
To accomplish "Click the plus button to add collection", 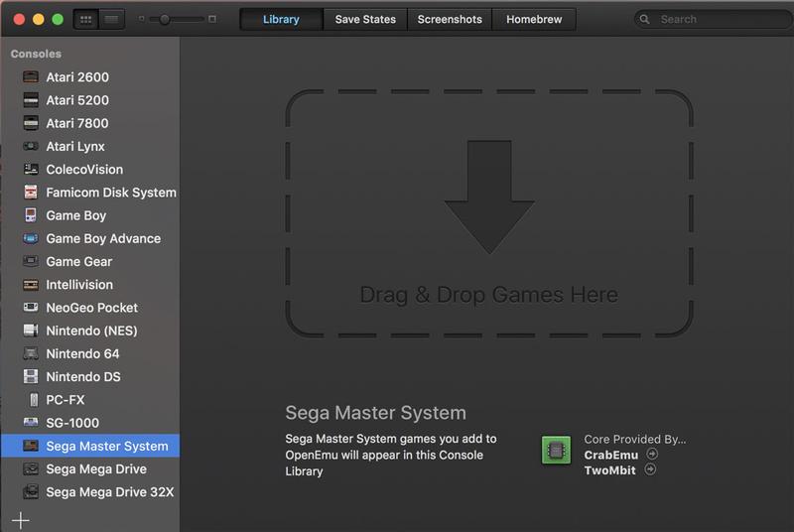I will tap(21, 520).
